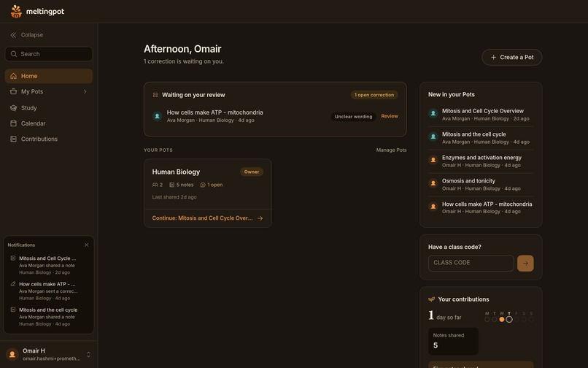The height and width of the screenshot is (368, 588).
Task: Click the Study graduation cap icon
Action: click(14, 108)
